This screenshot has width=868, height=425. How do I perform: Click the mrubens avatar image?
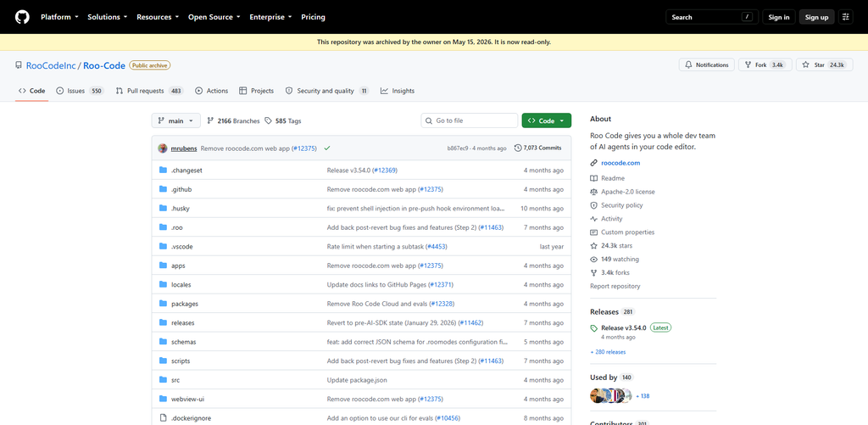coord(163,148)
